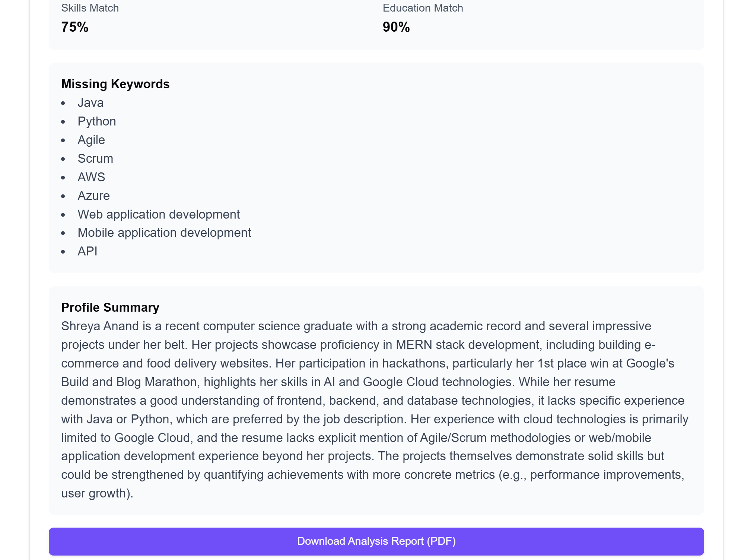Viewport: 741px width, 560px height.
Task: Click Mobile application development keyword
Action: point(164,233)
